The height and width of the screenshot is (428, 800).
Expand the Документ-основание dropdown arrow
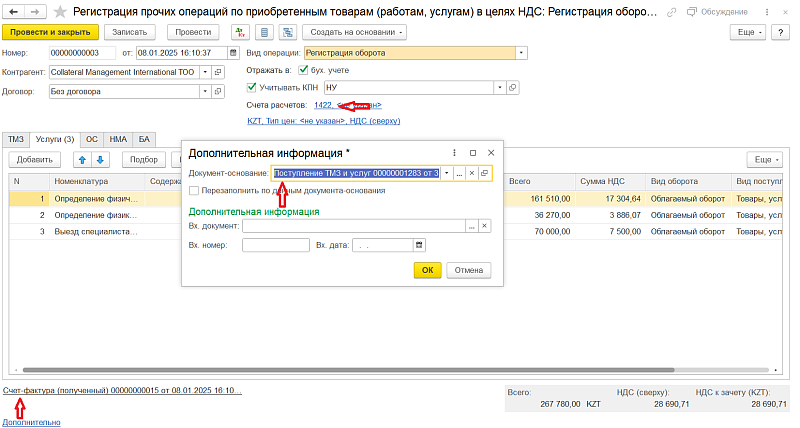point(447,173)
